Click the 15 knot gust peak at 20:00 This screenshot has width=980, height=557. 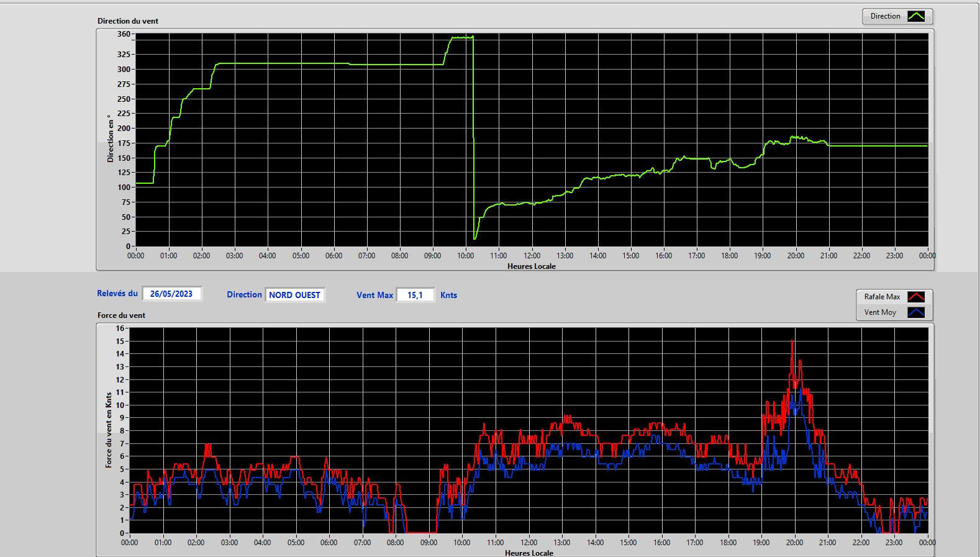(x=792, y=342)
